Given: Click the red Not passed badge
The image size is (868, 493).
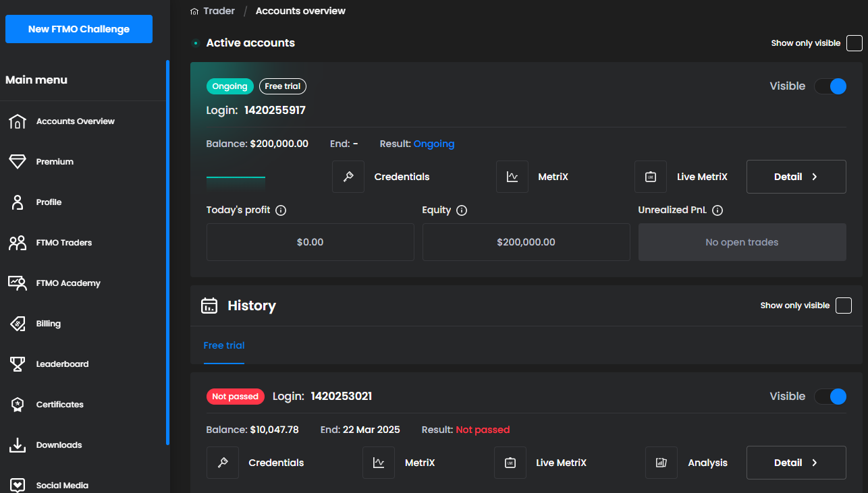Looking at the screenshot, I should tap(235, 397).
